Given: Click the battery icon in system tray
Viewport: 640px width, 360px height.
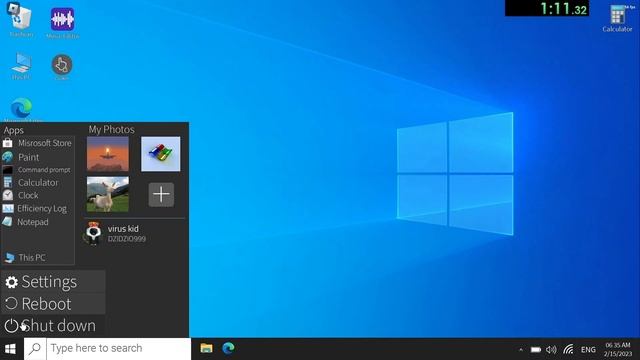Looking at the screenshot, I should coord(536,350).
